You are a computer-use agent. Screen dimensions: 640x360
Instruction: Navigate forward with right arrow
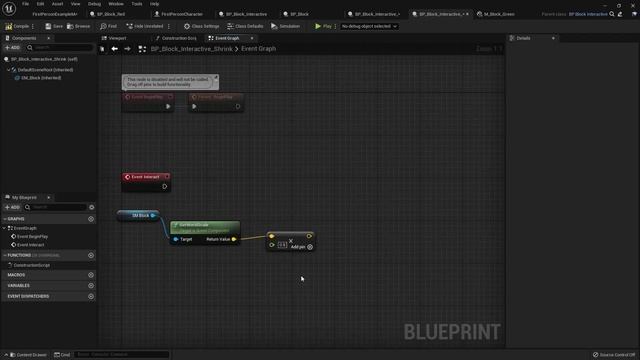(x=127, y=49)
